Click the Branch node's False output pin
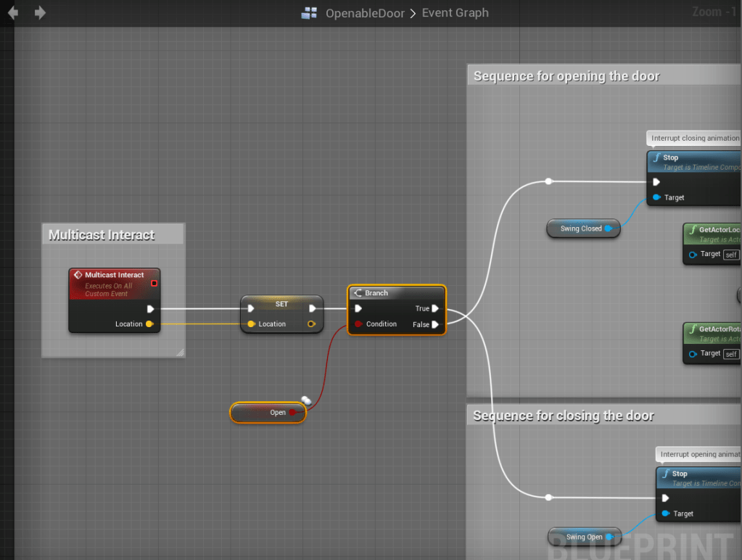 point(435,325)
